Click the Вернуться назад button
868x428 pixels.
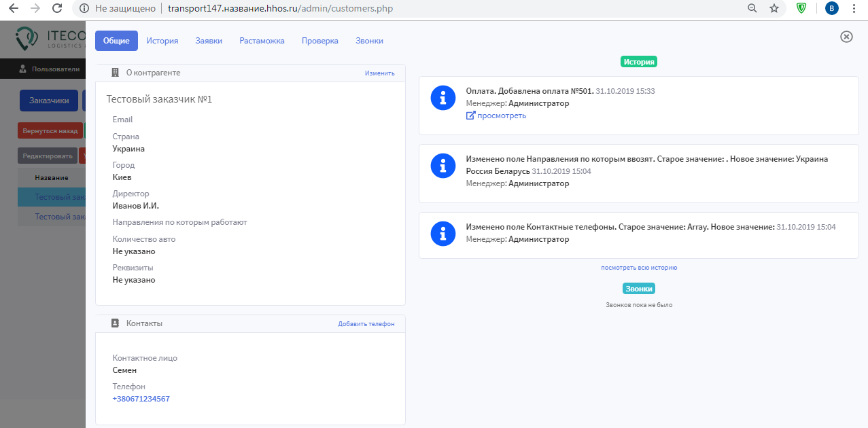click(x=50, y=131)
